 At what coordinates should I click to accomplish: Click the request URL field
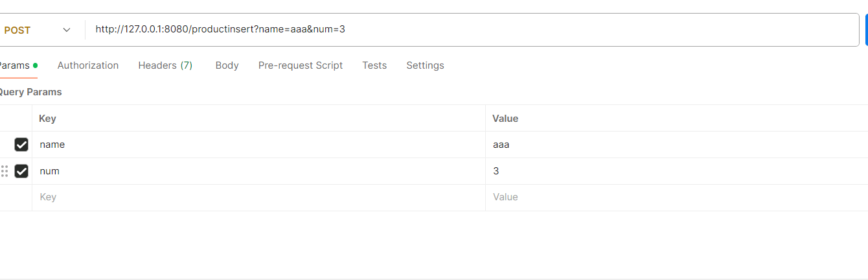coord(453,29)
